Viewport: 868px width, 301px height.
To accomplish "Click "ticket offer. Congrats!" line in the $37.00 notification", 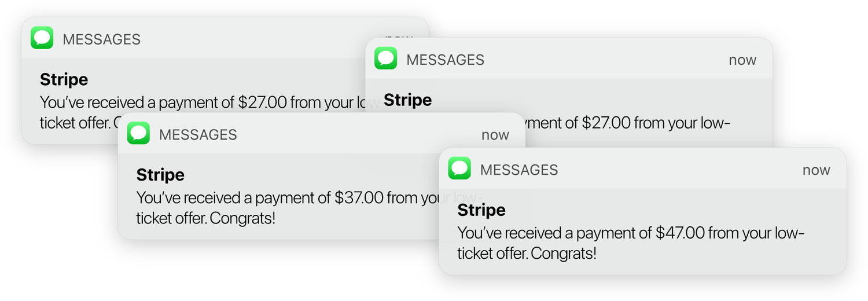I will (x=205, y=219).
